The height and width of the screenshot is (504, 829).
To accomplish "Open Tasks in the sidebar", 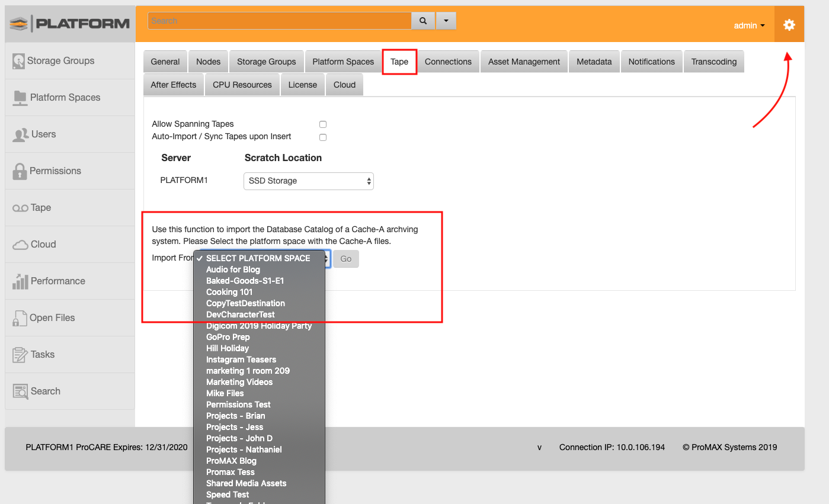I will [70, 354].
